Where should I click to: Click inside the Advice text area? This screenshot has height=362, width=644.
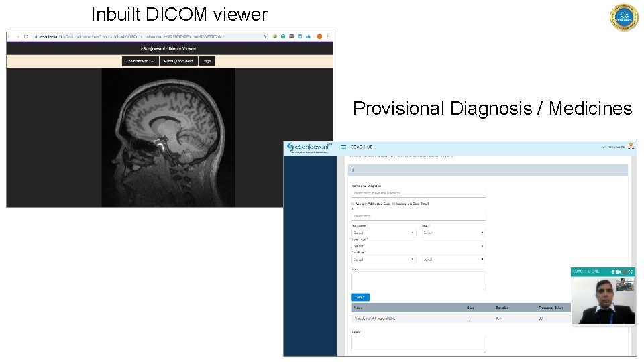418,344
